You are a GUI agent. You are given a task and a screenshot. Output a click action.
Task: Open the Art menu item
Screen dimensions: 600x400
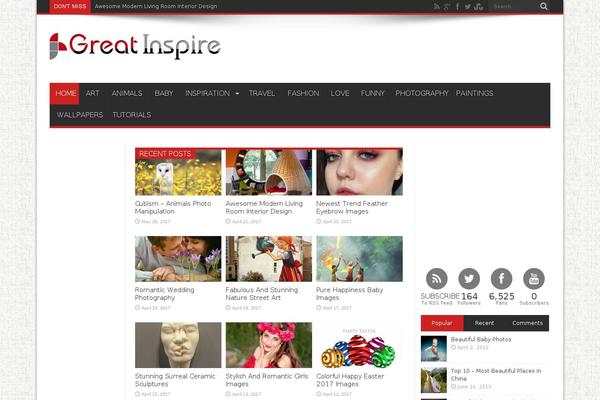pos(92,93)
